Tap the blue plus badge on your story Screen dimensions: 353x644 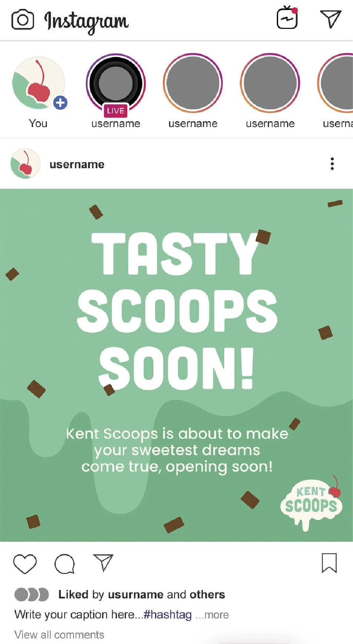coord(60,103)
